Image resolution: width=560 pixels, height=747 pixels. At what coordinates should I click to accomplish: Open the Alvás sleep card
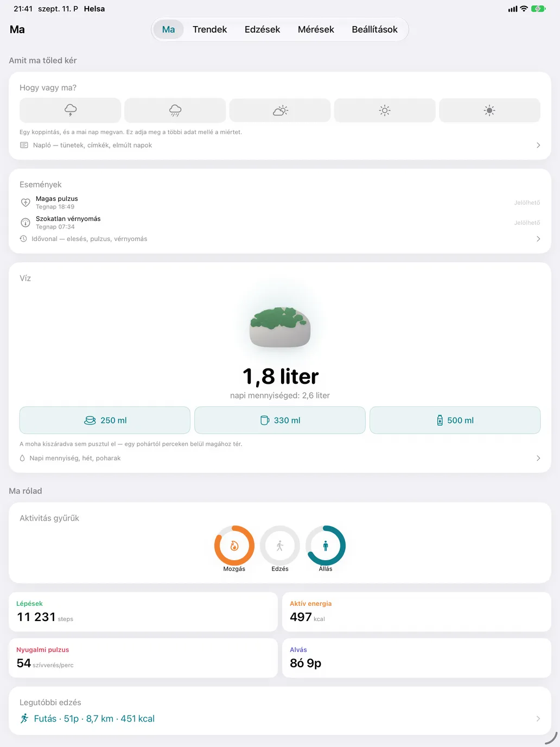[417, 658]
